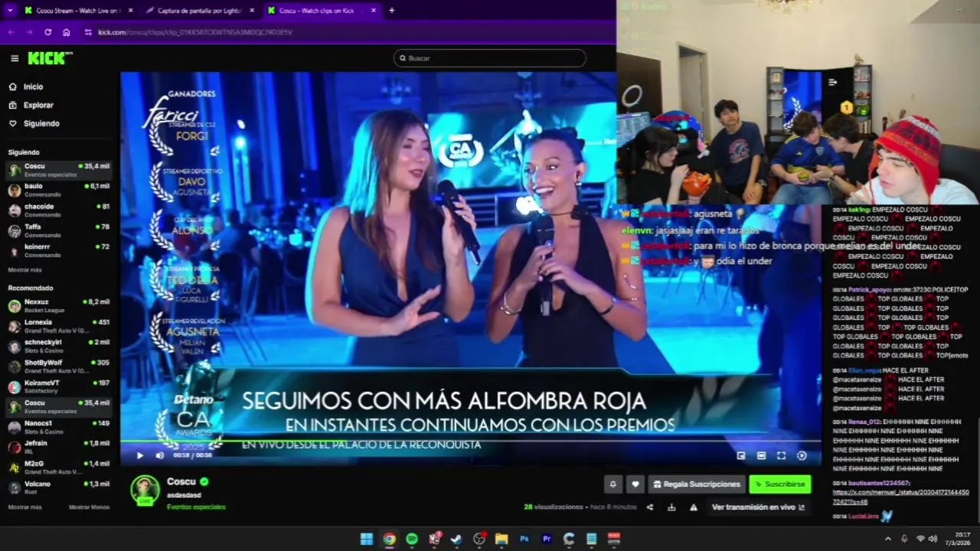The height and width of the screenshot is (551, 980).
Task: Open Coscu channel avatar below video
Action: [145, 490]
